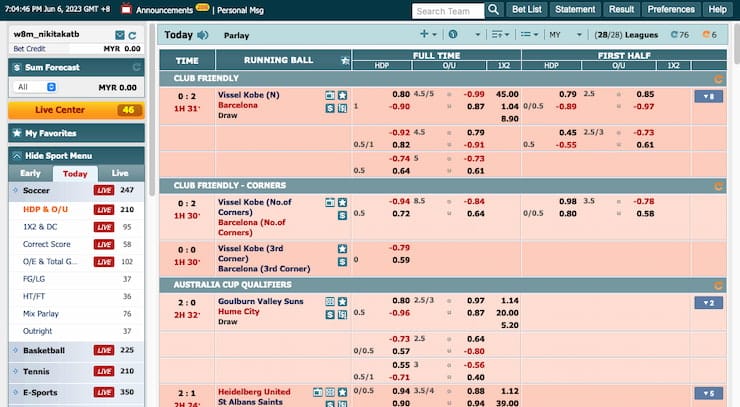Refresh the Sum Forecast panel
The height and width of the screenshot is (407, 740).
point(136,68)
